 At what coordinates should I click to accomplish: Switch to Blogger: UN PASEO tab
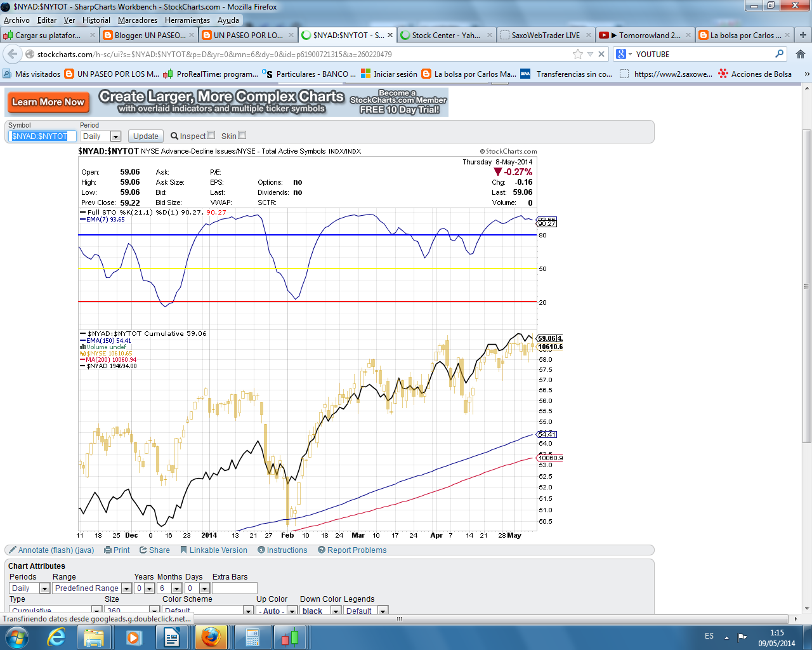pyautogui.click(x=149, y=35)
